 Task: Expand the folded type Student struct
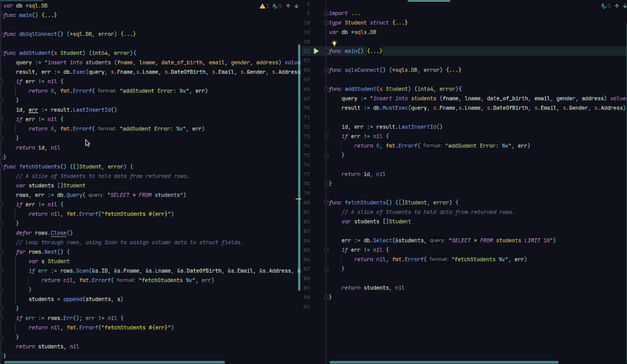(x=326, y=23)
